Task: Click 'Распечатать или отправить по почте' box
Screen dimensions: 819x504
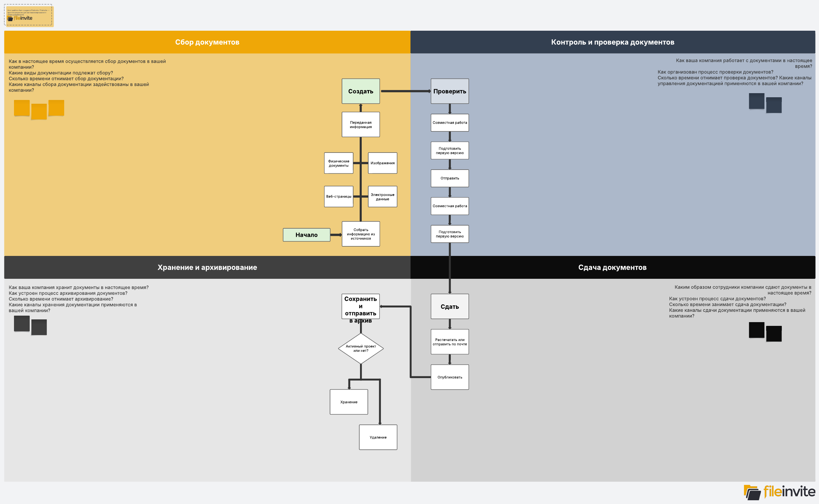Action: click(x=449, y=342)
